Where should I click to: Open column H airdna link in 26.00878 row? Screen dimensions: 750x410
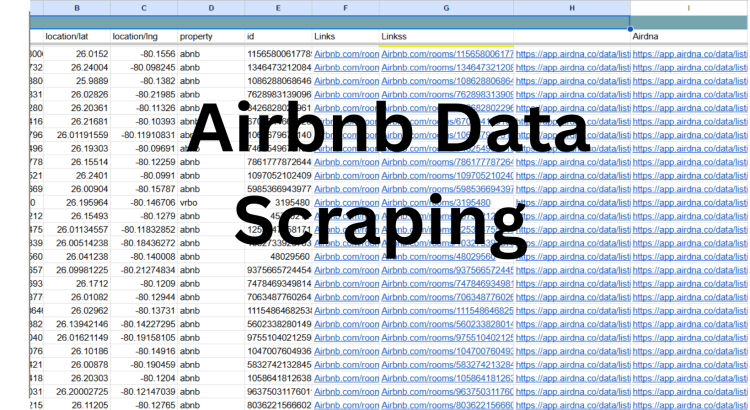point(573,365)
